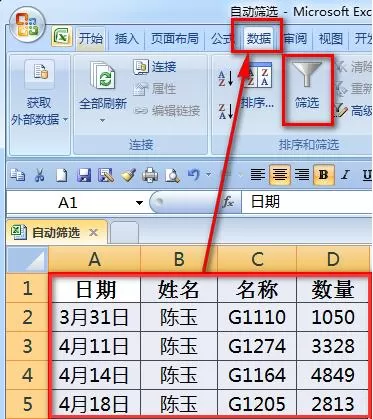Select row 5 header

click(x=27, y=404)
